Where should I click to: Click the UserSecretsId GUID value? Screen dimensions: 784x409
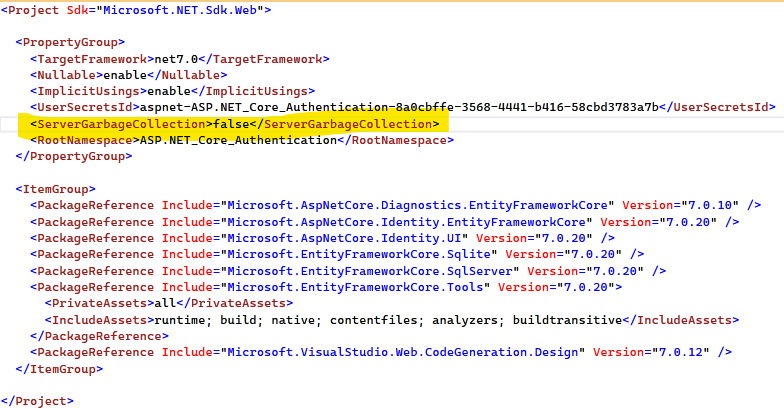click(x=399, y=108)
